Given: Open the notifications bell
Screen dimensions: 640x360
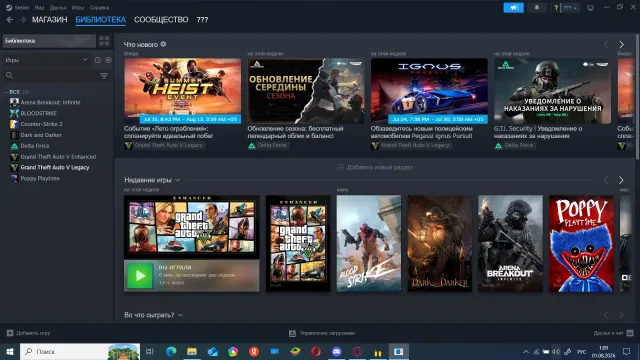Looking at the screenshot, I should pos(537,8).
